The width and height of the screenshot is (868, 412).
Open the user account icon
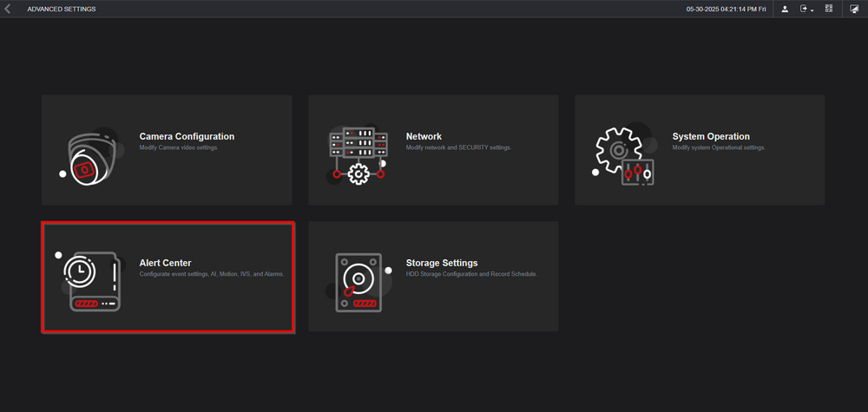pyautogui.click(x=785, y=9)
